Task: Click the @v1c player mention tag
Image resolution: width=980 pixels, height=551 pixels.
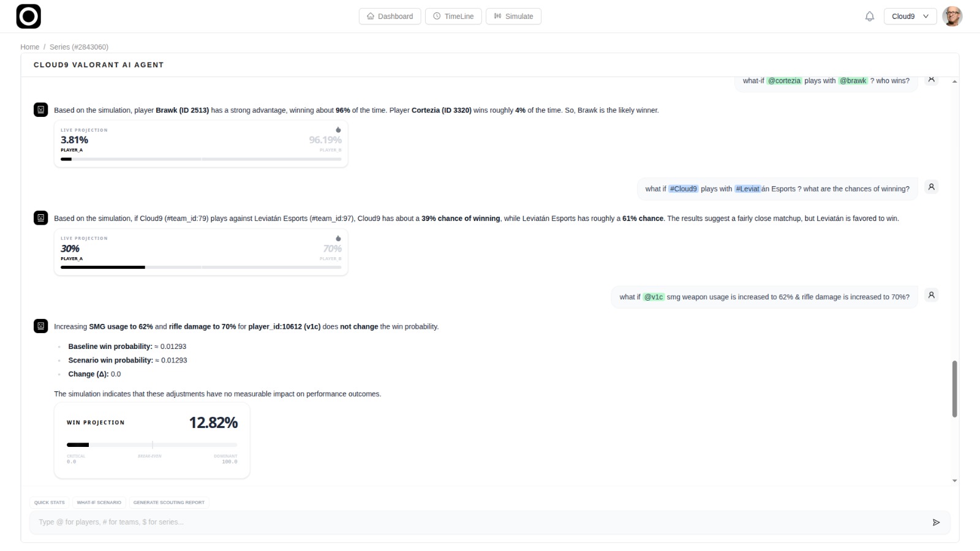Action: coord(654,297)
